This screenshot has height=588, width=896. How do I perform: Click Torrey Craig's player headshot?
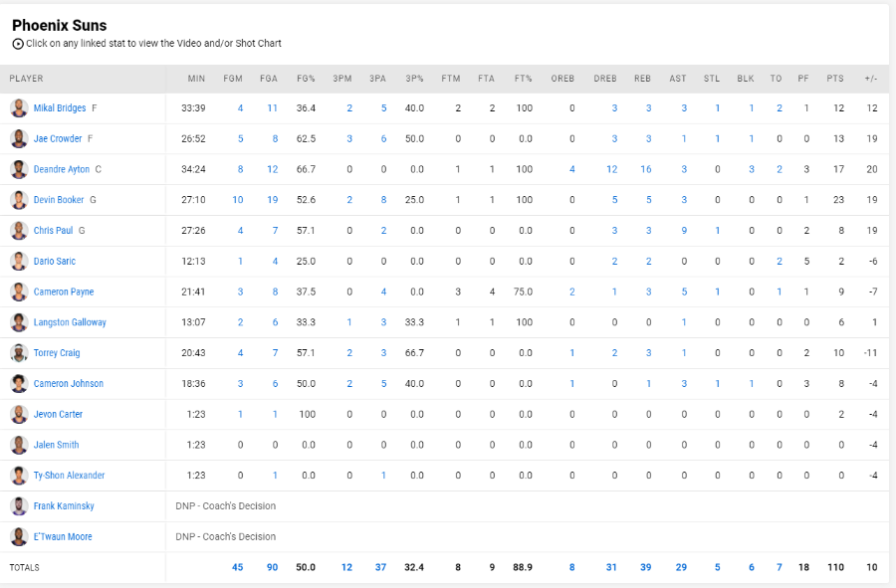tap(19, 353)
